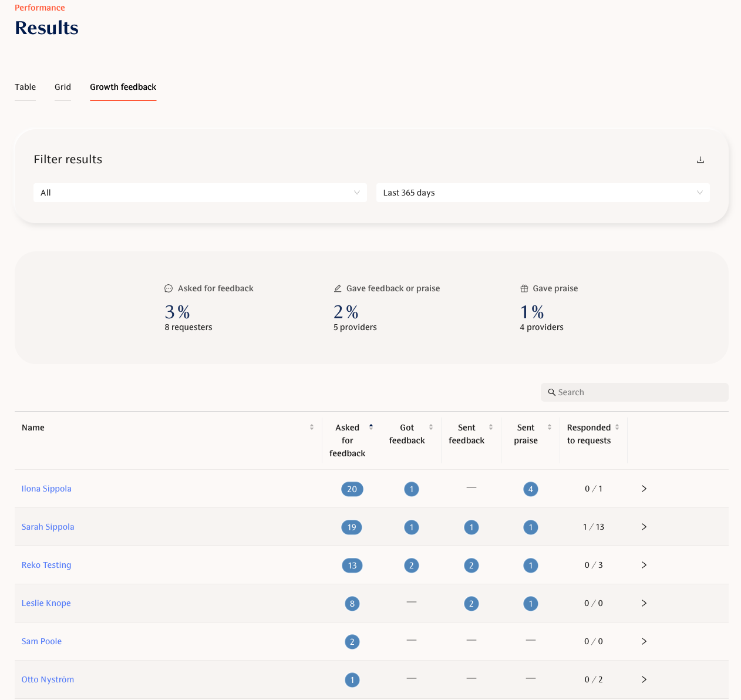This screenshot has height=700, width=741.
Task: Click the download export icon
Action: tap(700, 160)
